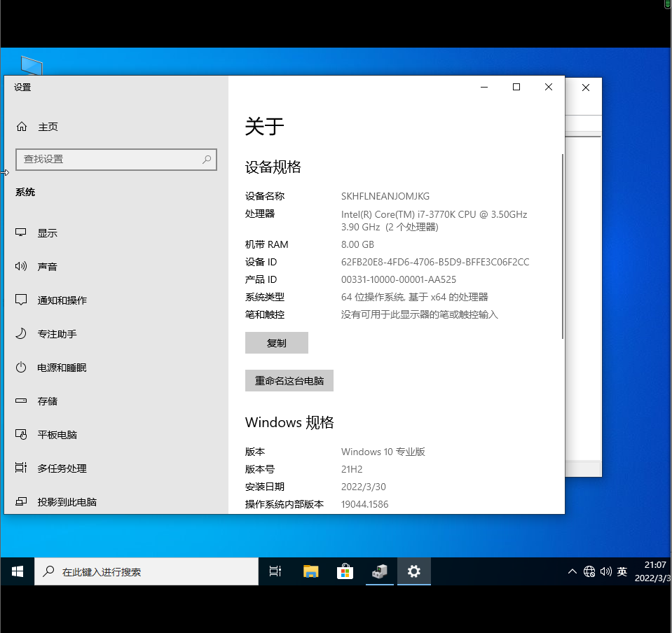Click the Settings window vertical scrollbar
Viewport: 672px width, 633px height.
pyautogui.click(x=562, y=246)
